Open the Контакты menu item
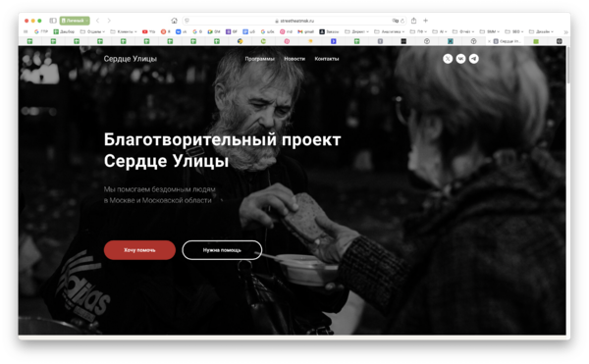 327,59
